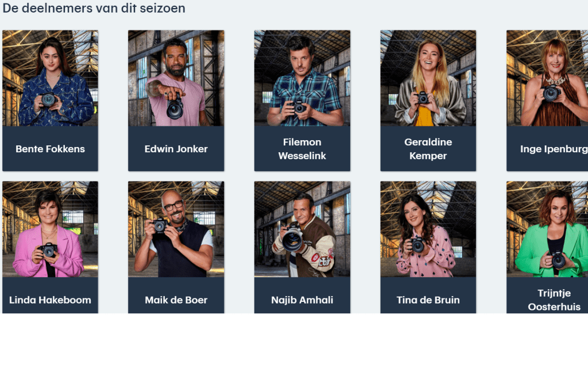Screen dimensions: 588x392
Task: Open Edwin Jonker's participant photo
Action: 176,78
